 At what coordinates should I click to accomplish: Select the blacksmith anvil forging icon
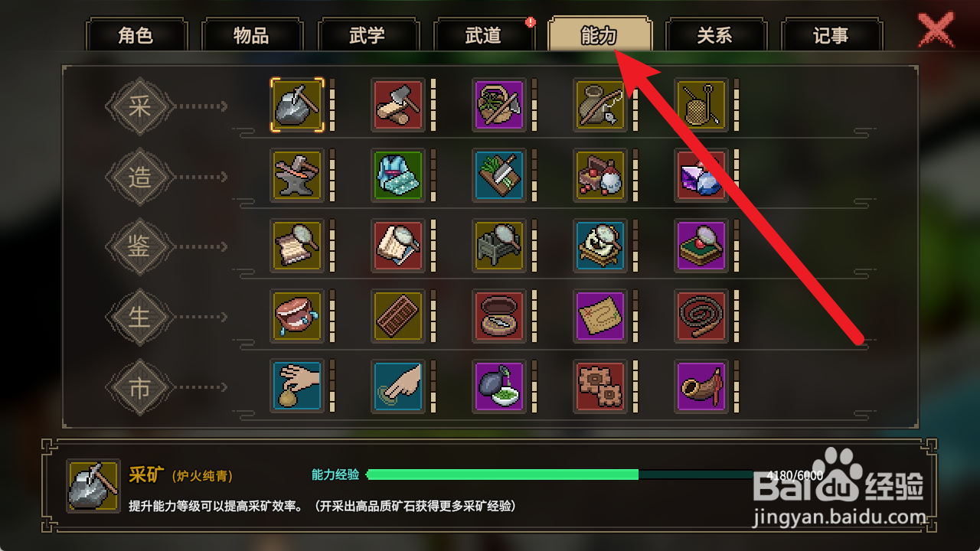[297, 175]
